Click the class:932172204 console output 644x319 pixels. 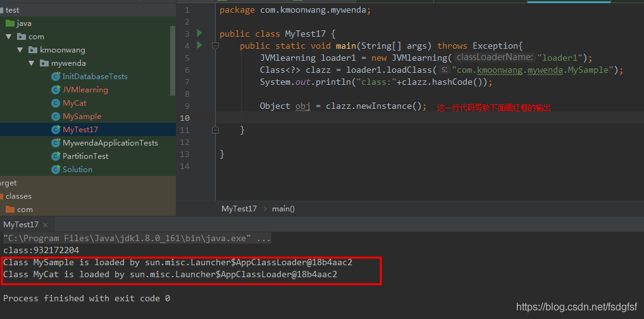coord(41,251)
